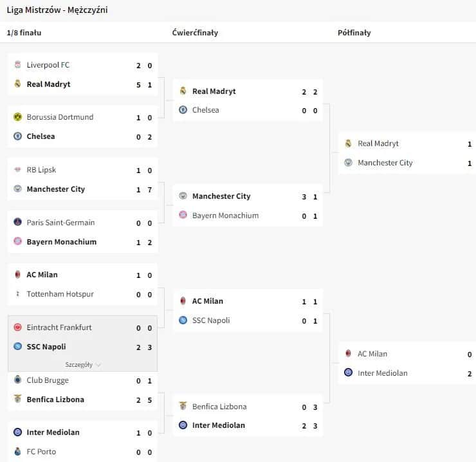This screenshot has height=462, width=476.
Task: Click AC Milan in the quarterfinal card
Action: [x=207, y=301]
